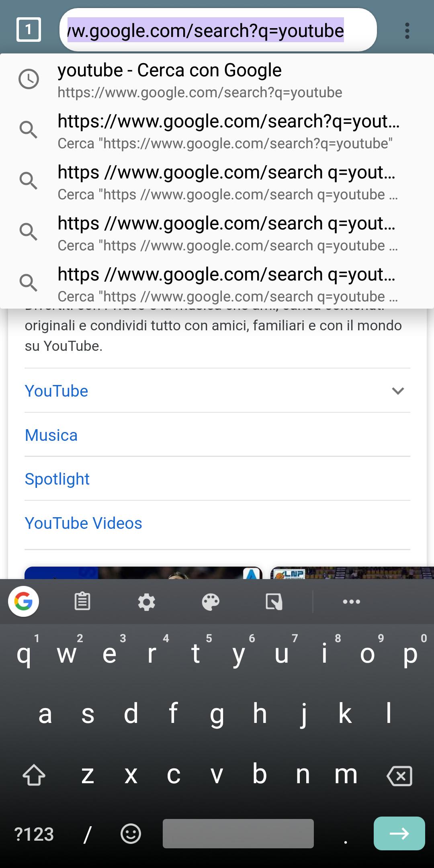Viewport: 434px width, 868px height.
Task: Expand the YouTube sitelink chevron
Action: tap(397, 391)
